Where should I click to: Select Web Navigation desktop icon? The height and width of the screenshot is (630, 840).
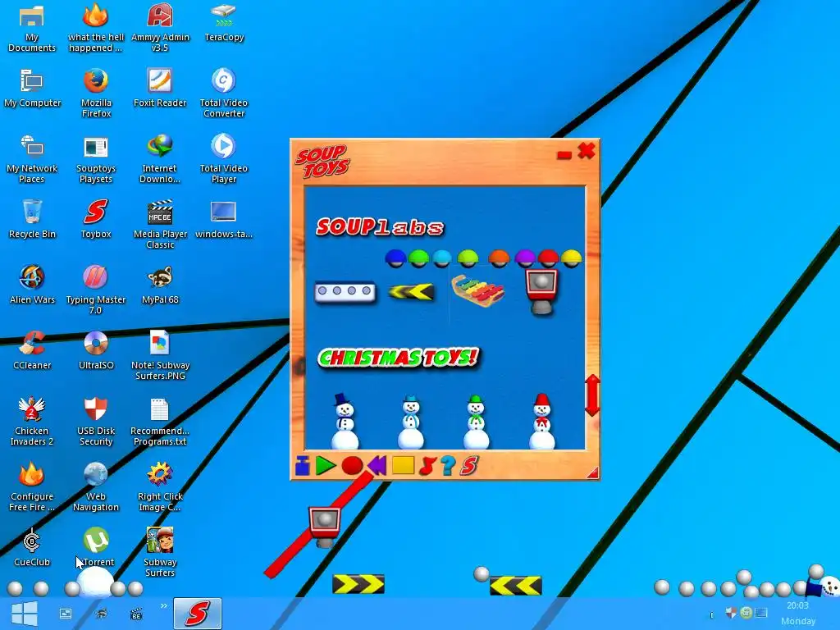coord(96,486)
